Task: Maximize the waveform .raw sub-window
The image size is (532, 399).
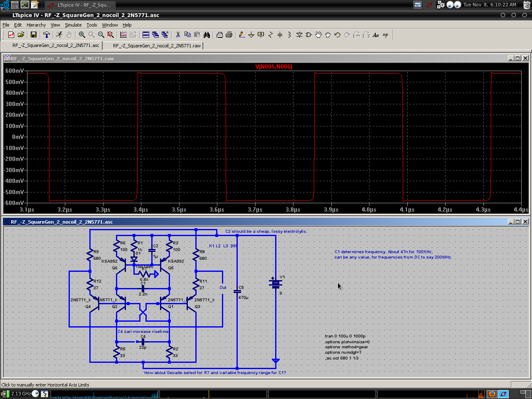Action: point(517,58)
